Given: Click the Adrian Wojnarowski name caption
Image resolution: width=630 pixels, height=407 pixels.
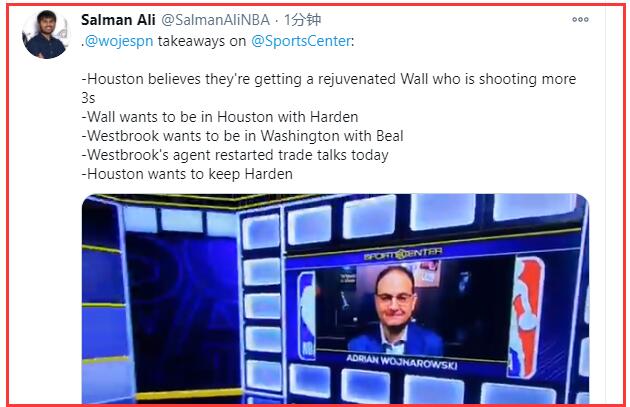Looking at the screenshot, I should click(402, 362).
